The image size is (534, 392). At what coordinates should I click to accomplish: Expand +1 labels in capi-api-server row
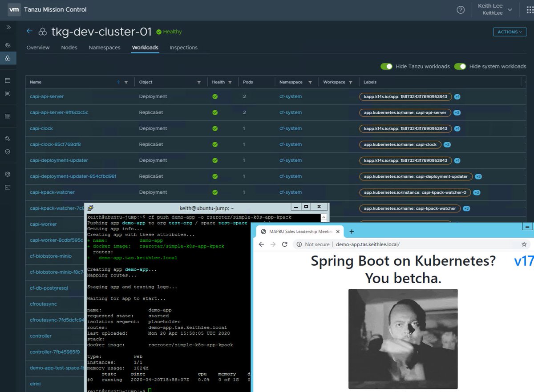pos(457,96)
